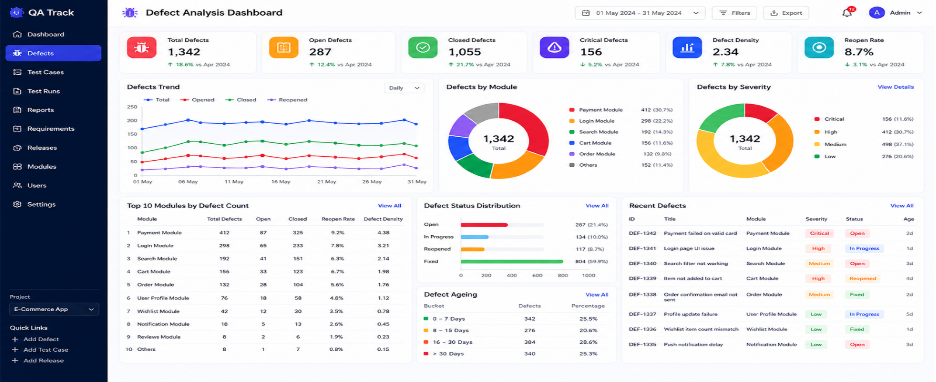Click the plus icon beside Add Test Case
The image size is (936, 382).
coord(15,350)
